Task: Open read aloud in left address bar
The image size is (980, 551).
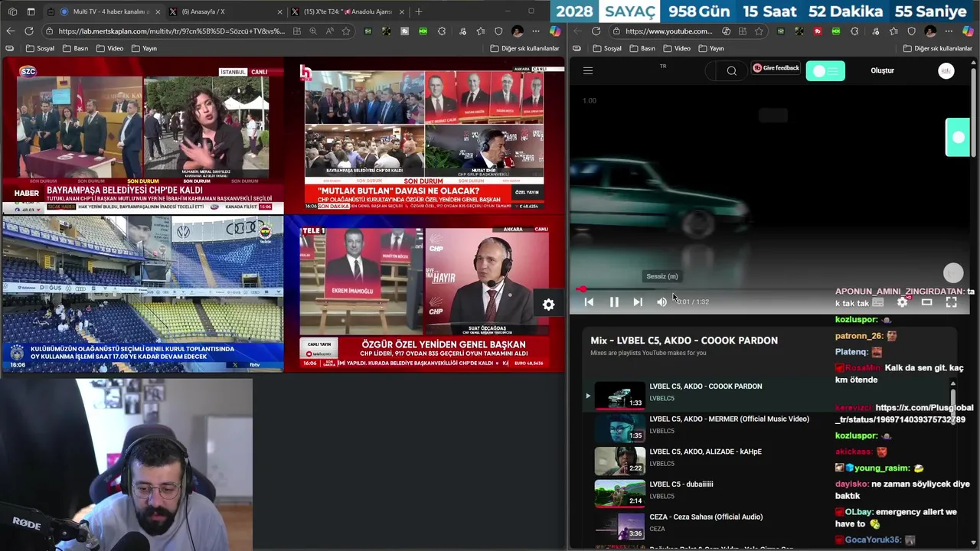Action: (329, 31)
